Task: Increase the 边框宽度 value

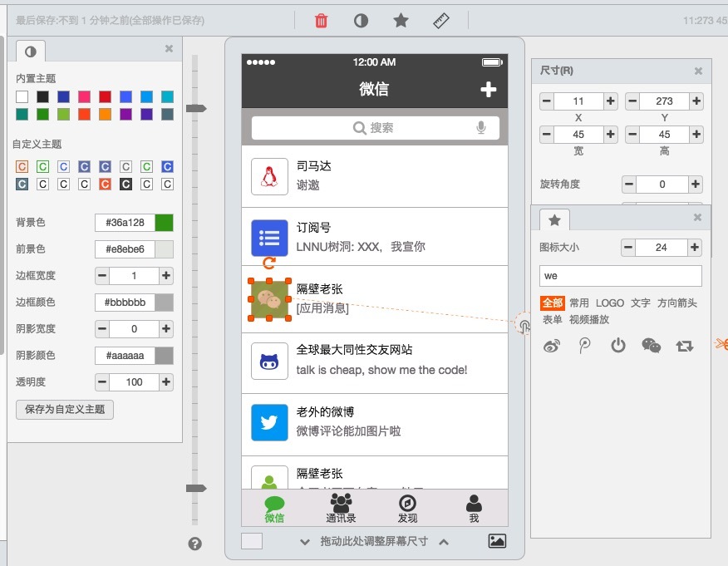Action: (165, 276)
